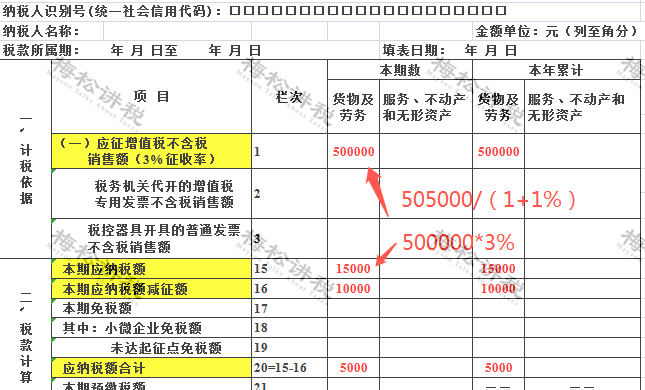The width and height of the screenshot is (645, 390).
Task: Click the 纳税人识别号 header text
Action: coord(111,11)
